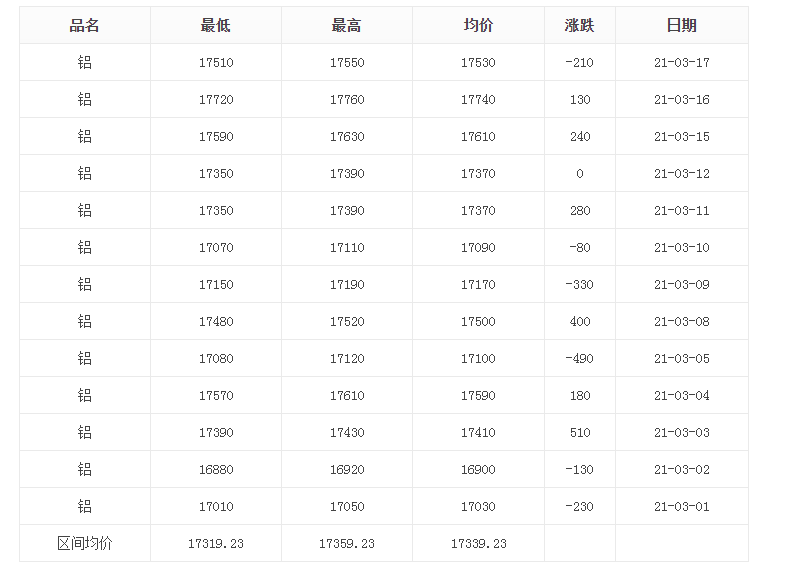Click the 最低 column header
Viewport: 792px width, 586px height.
click(216, 25)
